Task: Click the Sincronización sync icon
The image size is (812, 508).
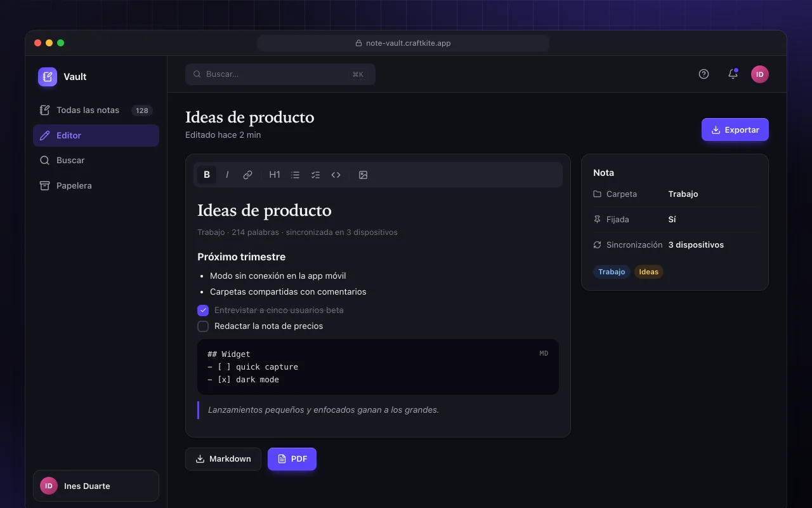Action: (x=597, y=244)
